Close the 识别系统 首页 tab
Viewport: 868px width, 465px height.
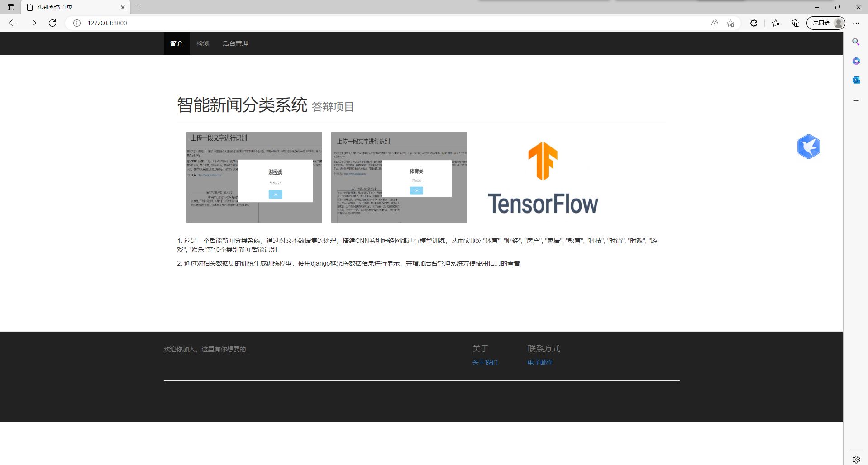[x=123, y=7]
